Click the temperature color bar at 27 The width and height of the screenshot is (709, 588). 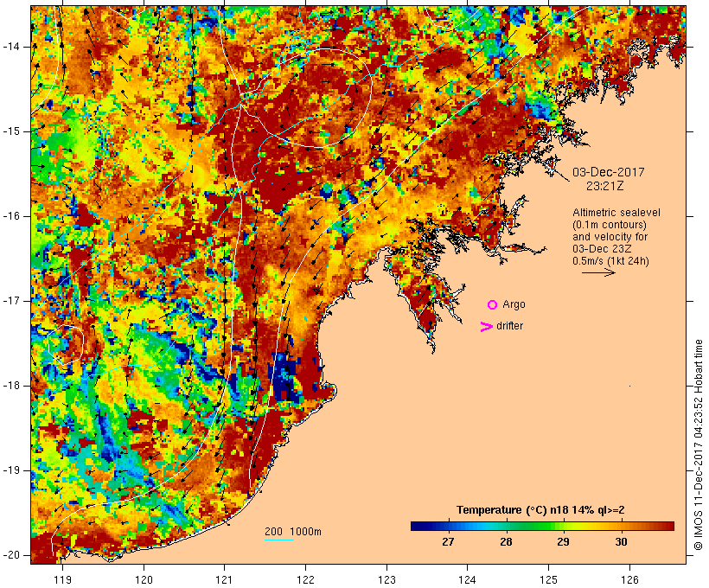(x=448, y=526)
